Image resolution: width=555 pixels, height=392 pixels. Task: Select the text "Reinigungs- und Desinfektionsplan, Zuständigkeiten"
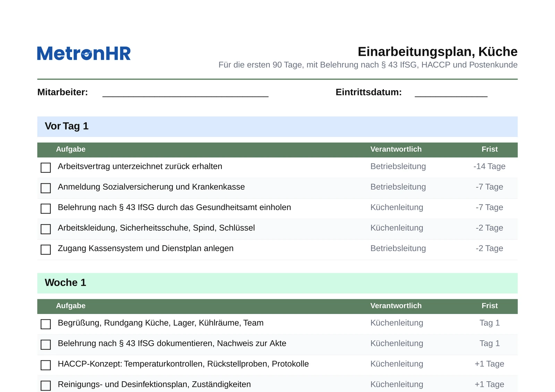click(x=154, y=384)
